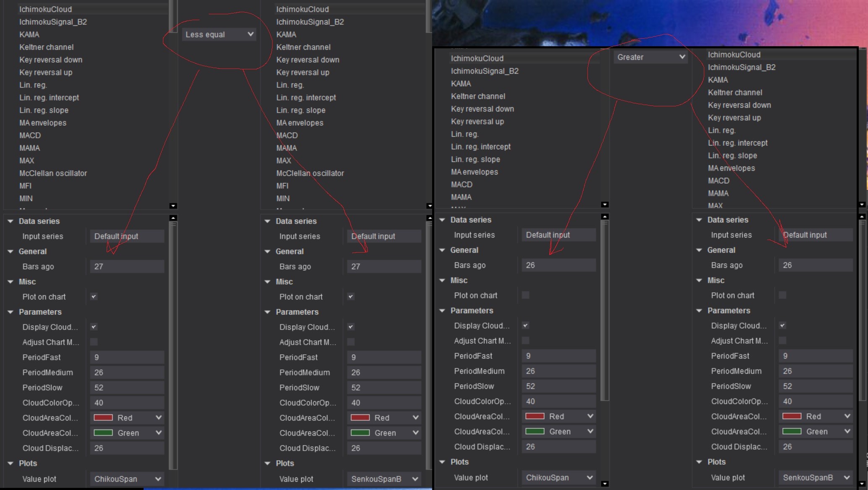Open the SenkouSpanB Value plot dropdown, far-right panel

point(816,477)
